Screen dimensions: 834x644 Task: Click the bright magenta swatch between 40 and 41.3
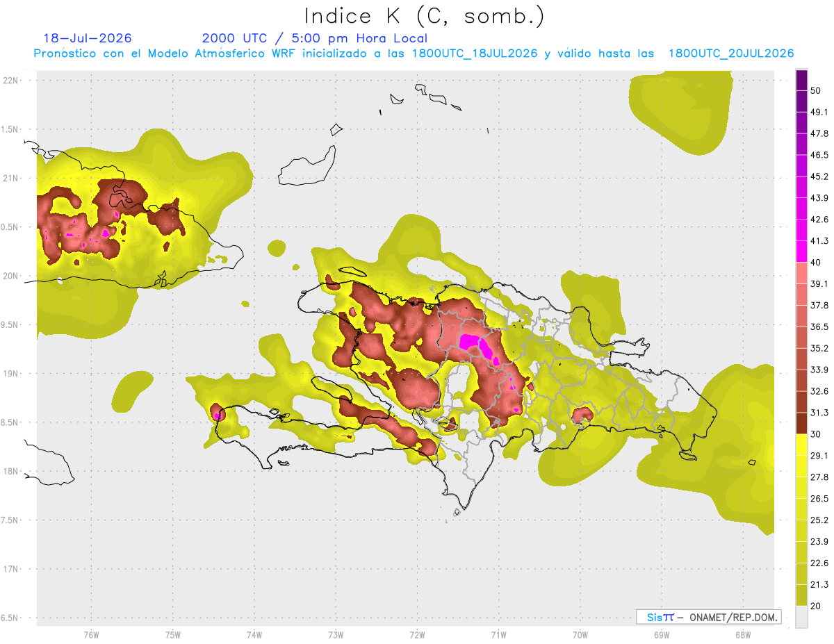[801, 251]
